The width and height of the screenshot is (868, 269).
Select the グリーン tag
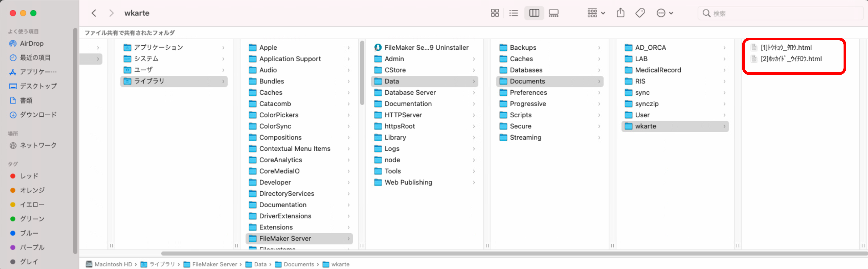[32, 219]
